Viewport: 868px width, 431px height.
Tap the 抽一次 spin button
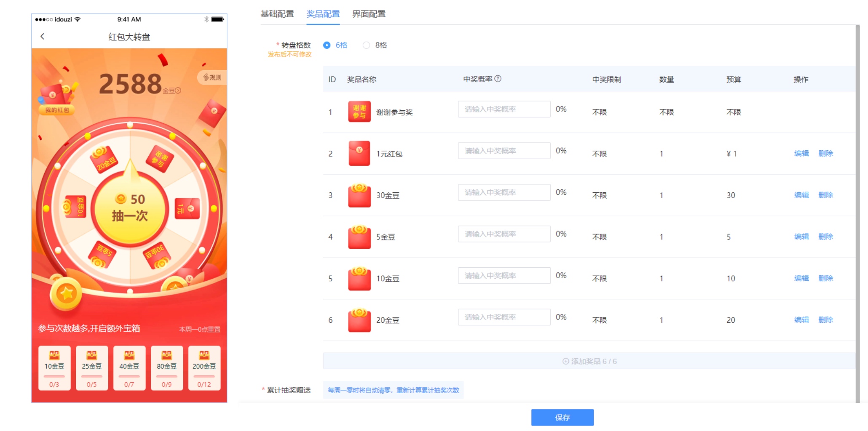click(x=130, y=209)
